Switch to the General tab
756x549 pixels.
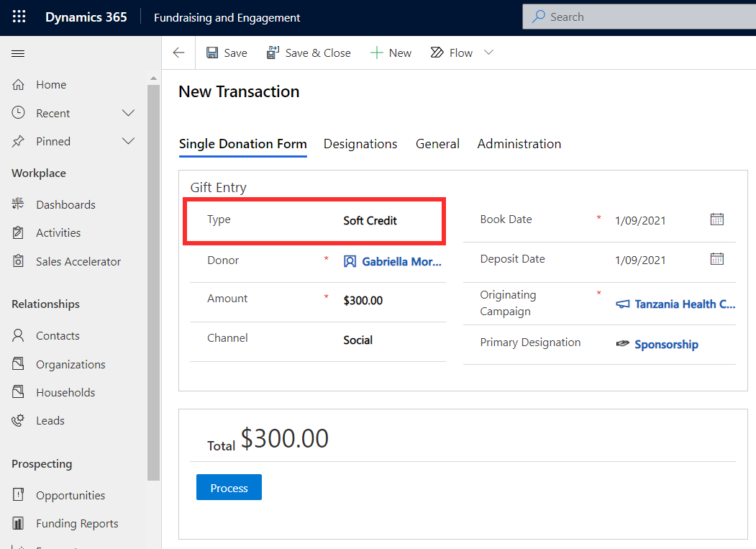[437, 144]
